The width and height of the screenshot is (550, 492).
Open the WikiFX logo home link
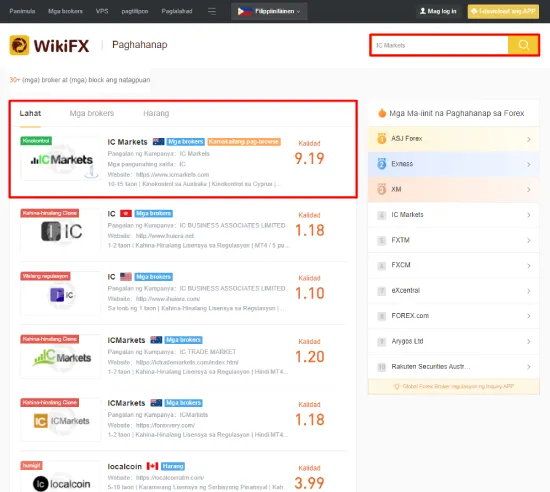(x=49, y=45)
